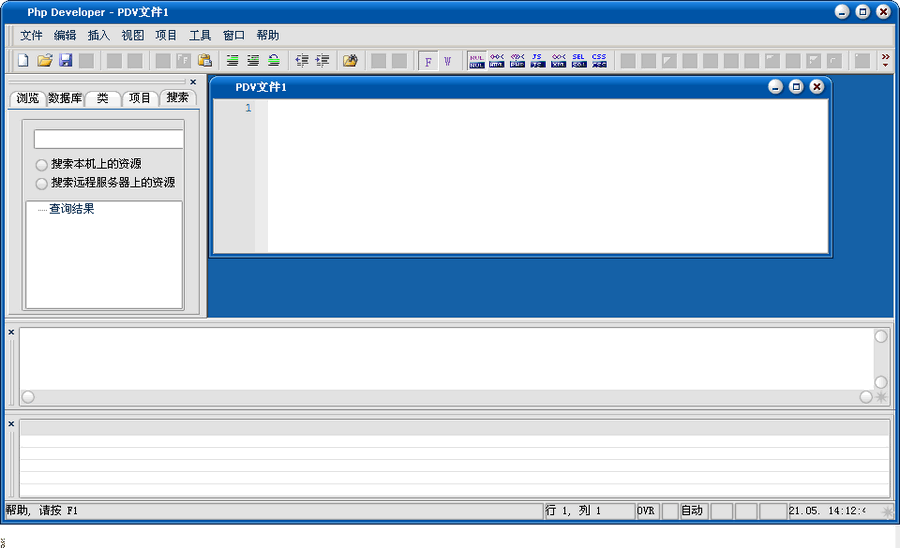This screenshot has width=900, height=548.
Task: Select 搜索远程服务器上的资源 radio button
Action: (41, 184)
